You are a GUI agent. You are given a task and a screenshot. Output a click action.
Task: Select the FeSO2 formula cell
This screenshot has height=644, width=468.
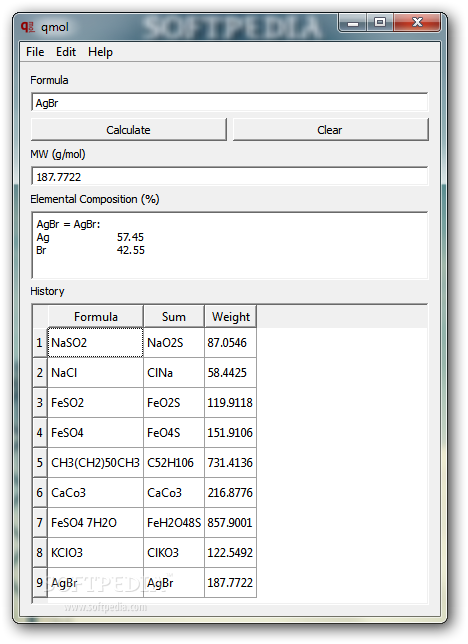95,402
